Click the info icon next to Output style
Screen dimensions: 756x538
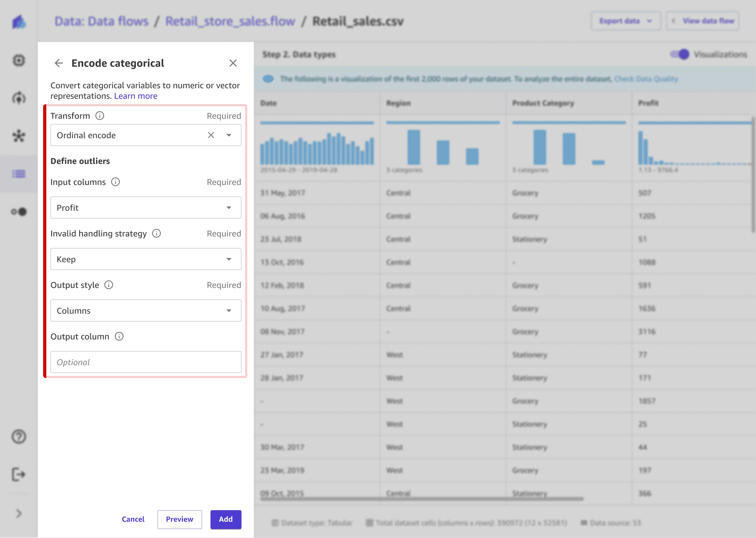109,285
